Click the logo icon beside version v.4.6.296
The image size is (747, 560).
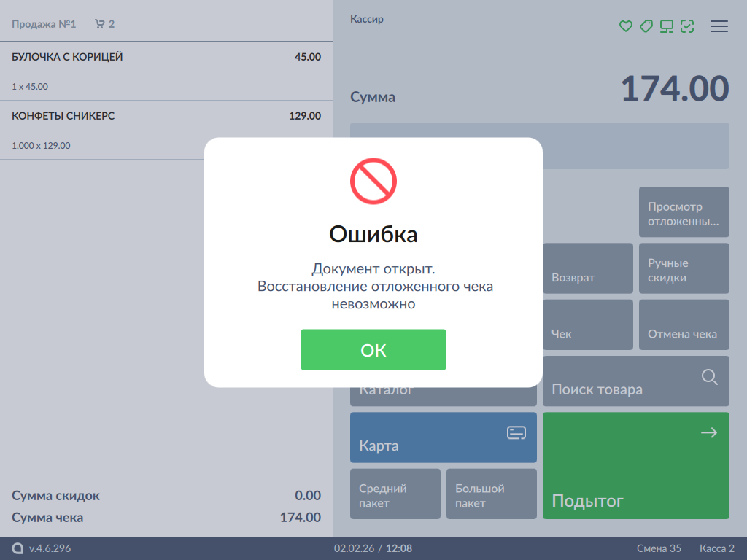pyautogui.click(x=18, y=548)
